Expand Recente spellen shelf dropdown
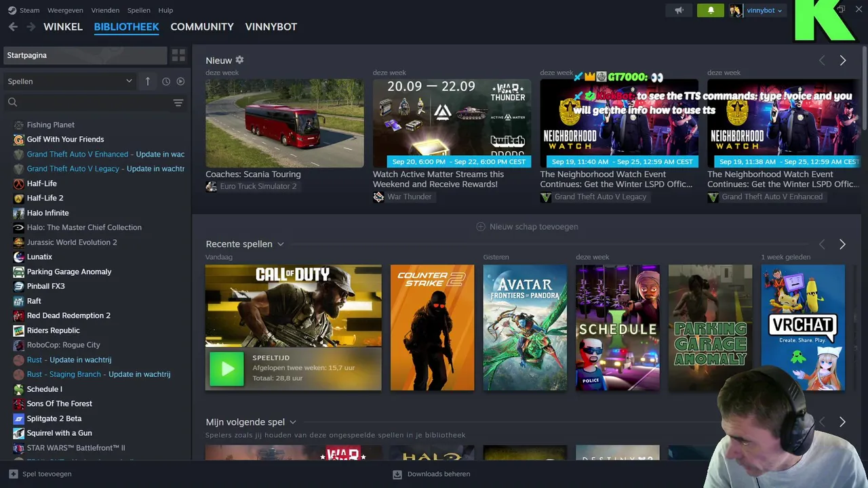Viewport: 868px width, 488px height. (281, 244)
